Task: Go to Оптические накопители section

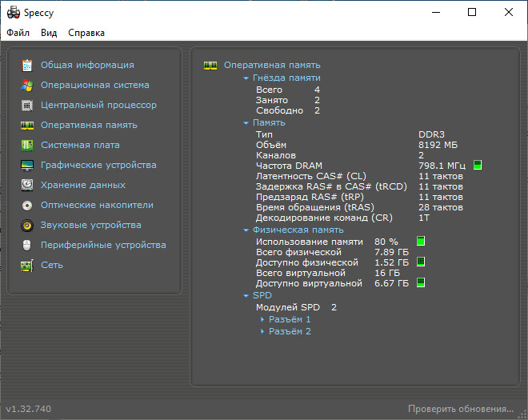Action: coord(97,205)
